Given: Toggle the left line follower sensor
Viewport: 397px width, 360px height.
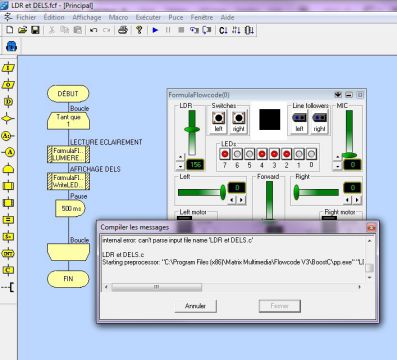Looking at the screenshot, I should tap(299, 122).
